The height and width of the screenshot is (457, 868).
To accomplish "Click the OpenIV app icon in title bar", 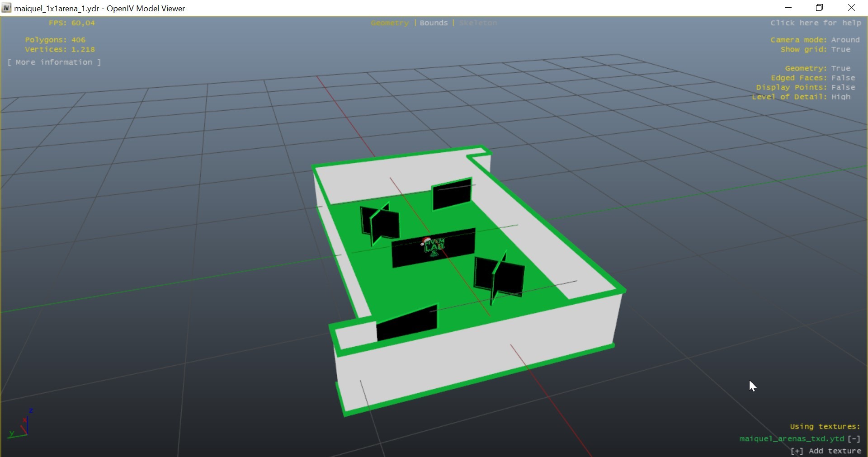I will click(6, 8).
